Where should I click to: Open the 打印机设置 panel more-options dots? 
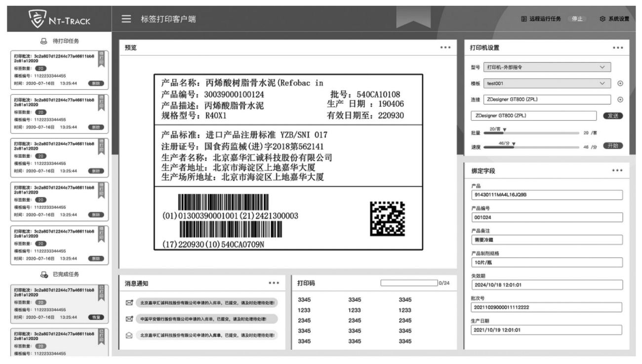[617, 48]
